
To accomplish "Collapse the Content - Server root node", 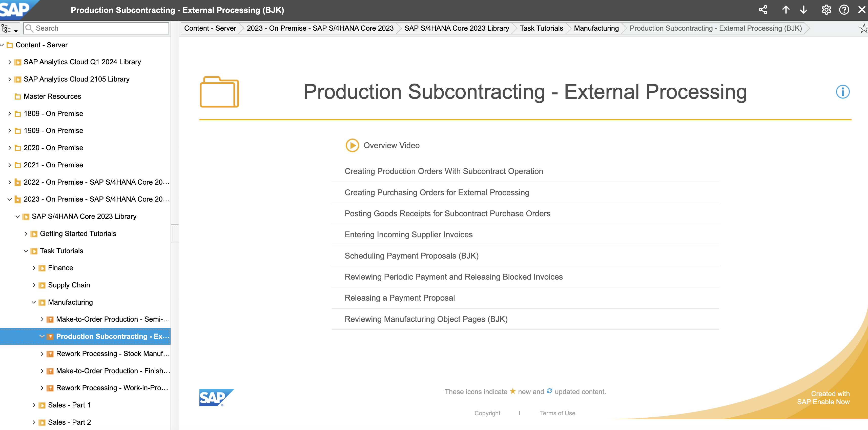I will pos(2,45).
